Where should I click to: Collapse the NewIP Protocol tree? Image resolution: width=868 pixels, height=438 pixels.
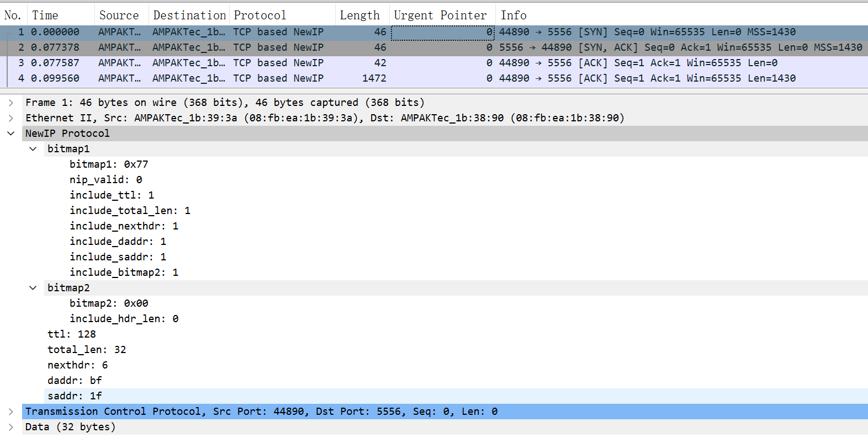click(11, 133)
